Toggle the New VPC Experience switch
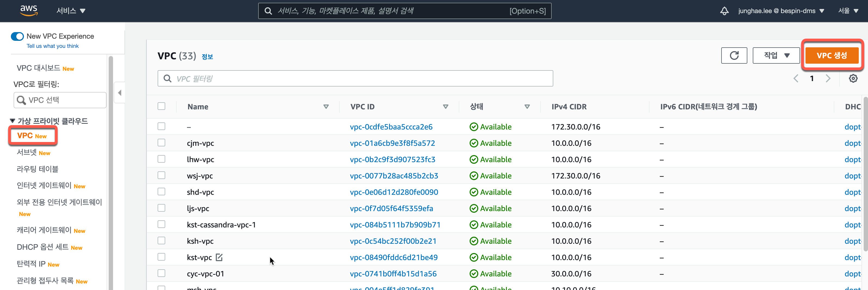This screenshot has height=290, width=868. click(17, 36)
